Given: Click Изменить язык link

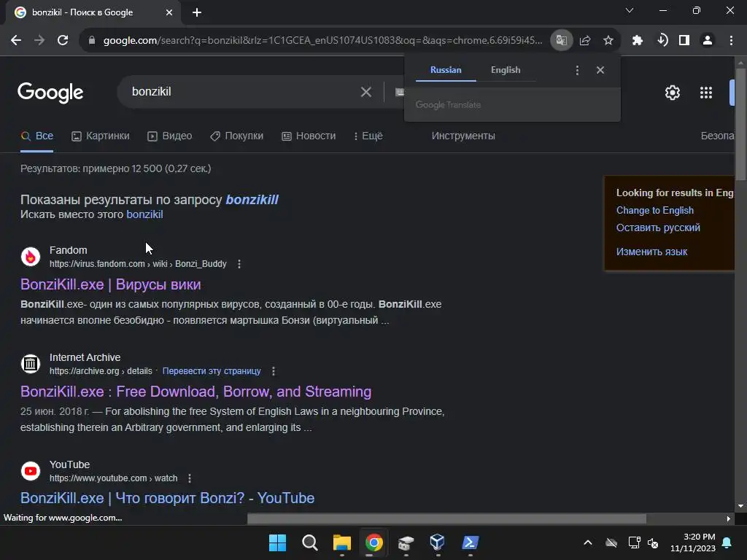Looking at the screenshot, I should coord(651,252).
